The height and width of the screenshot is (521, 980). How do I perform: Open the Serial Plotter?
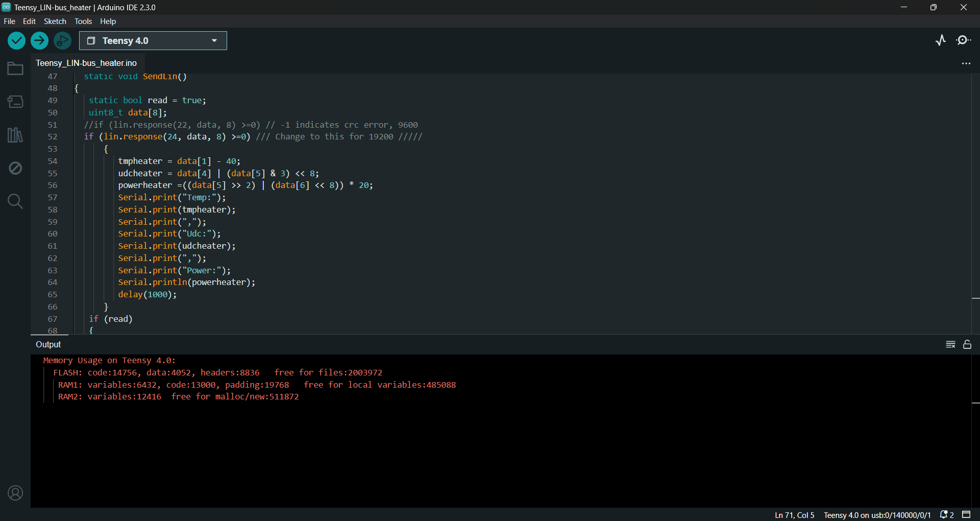click(941, 40)
